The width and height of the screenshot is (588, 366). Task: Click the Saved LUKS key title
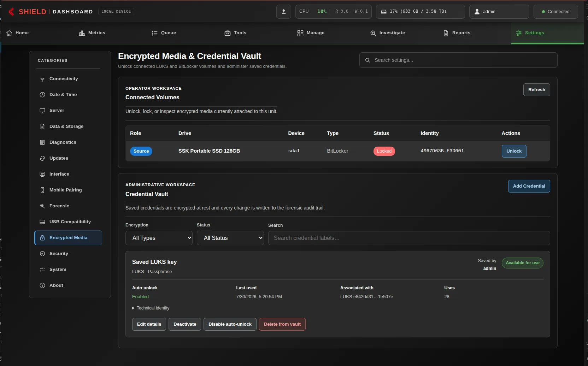tap(154, 262)
